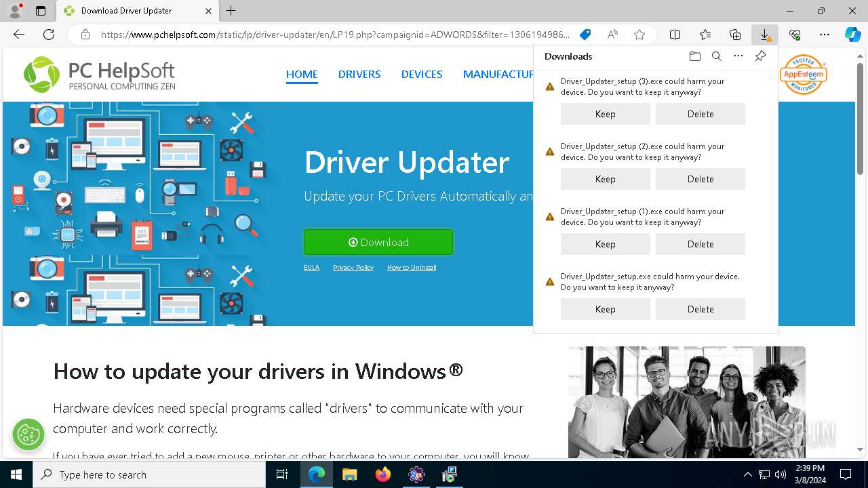Open How to Uninstall link

[x=412, y=268]
